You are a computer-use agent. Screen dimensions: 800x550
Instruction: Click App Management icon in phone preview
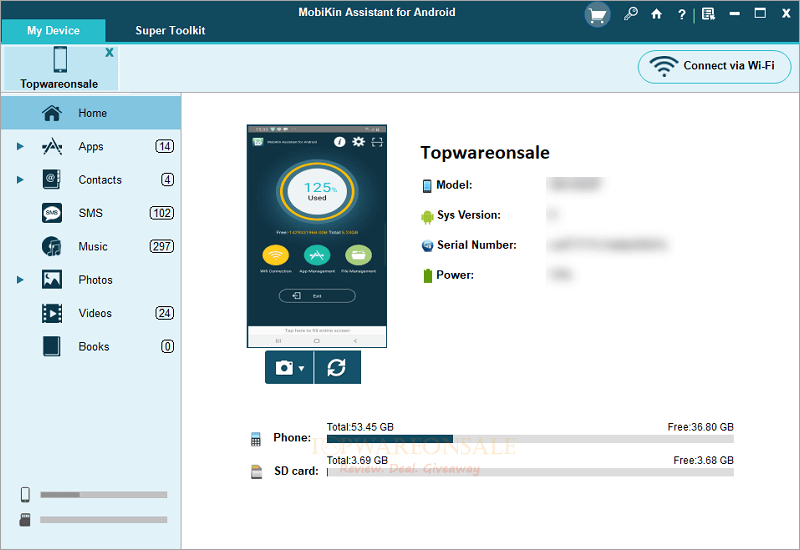pos(317,255)
